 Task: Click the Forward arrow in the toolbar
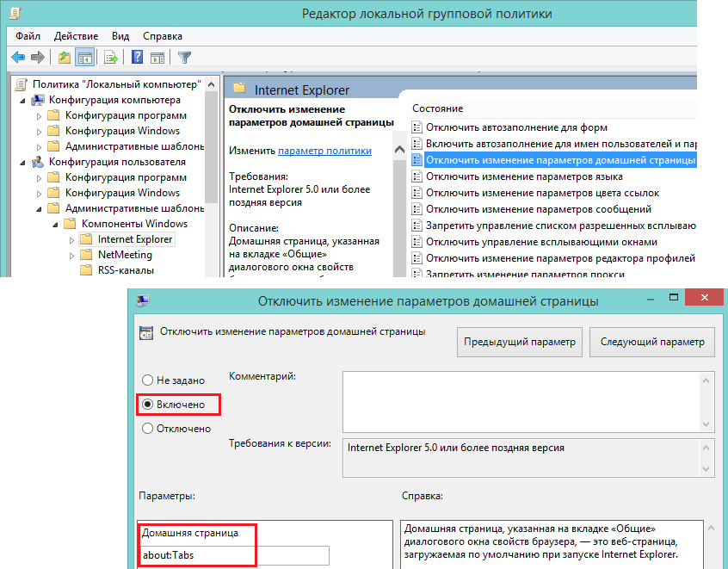(38, 58)
